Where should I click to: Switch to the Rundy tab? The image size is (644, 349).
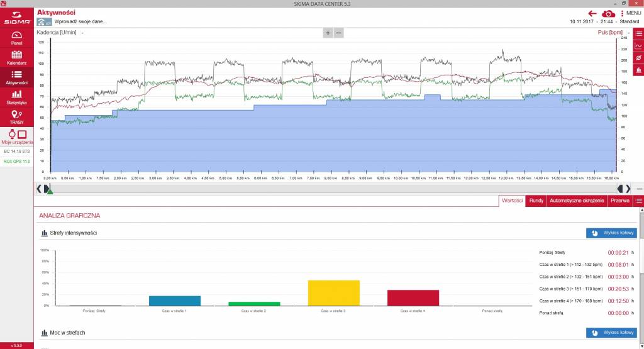point(536,201)
